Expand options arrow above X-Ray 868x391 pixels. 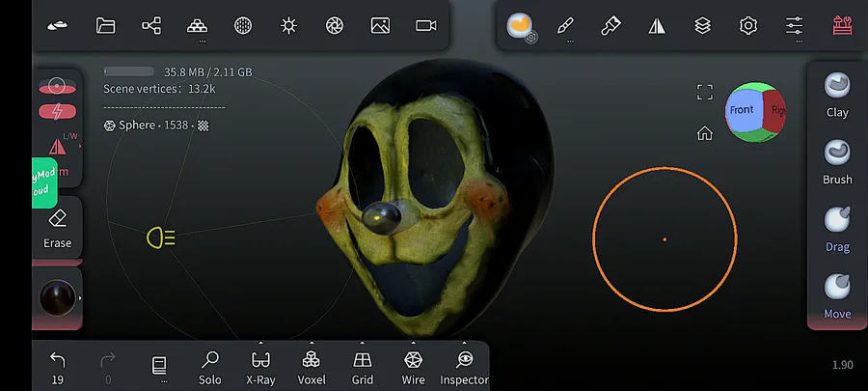pos(260,343)
